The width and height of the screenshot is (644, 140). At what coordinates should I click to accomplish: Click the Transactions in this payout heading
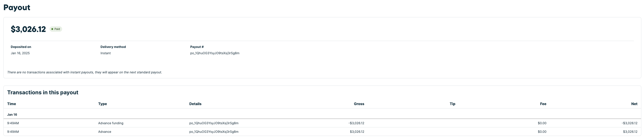[x=43, y=93]
